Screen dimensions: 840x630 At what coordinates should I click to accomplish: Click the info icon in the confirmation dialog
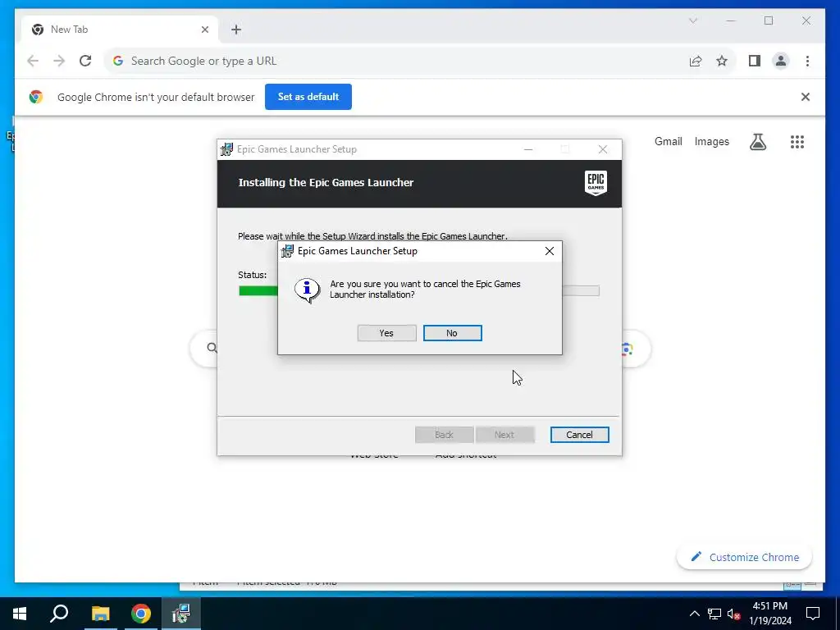coord(307,290)
